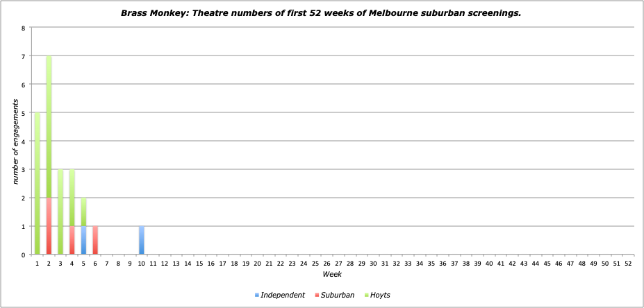Click the 'number of engagements' y-axis title
The width and height of the screenshot is (644, 308).
[x=15, y=141]
